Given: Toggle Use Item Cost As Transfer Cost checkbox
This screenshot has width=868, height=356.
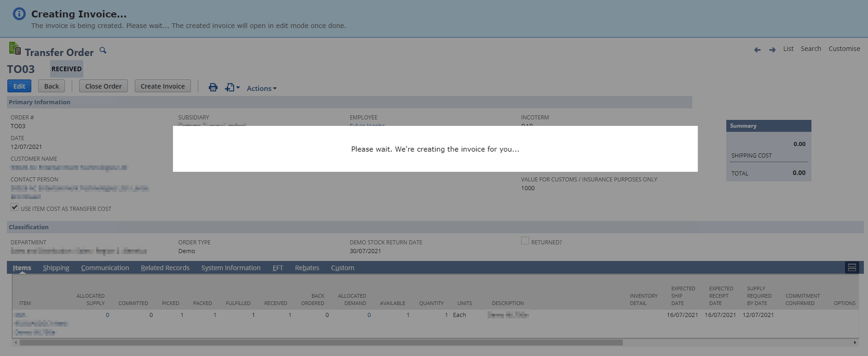Looking at the screenshot, I should (15, 208).
